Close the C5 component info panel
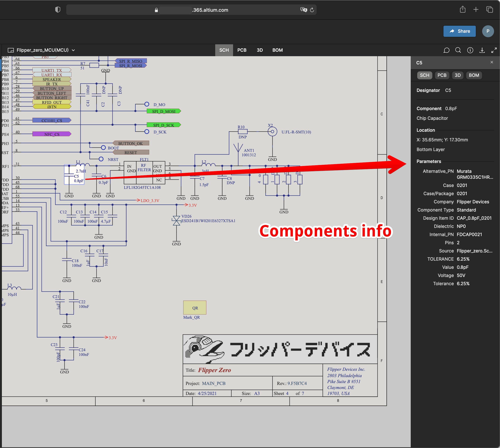The image size is (500, 448). click(x=492, y=62)
